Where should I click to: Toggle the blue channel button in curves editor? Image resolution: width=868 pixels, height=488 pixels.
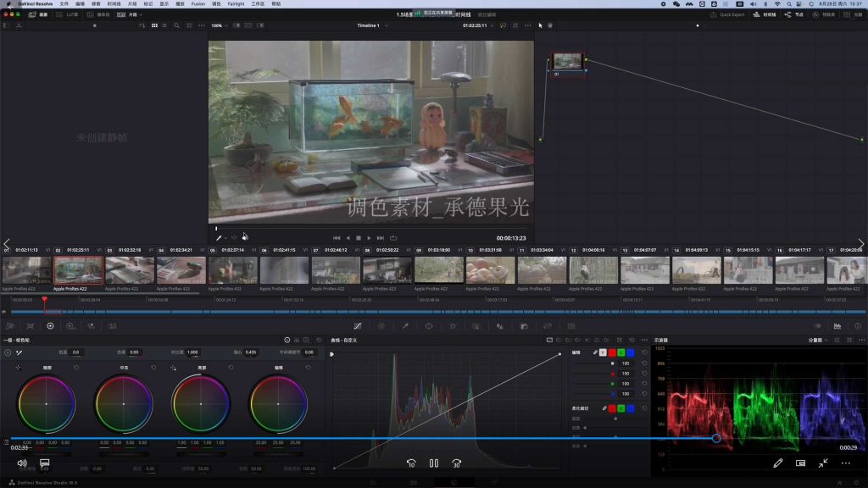(x=631, y=352)
